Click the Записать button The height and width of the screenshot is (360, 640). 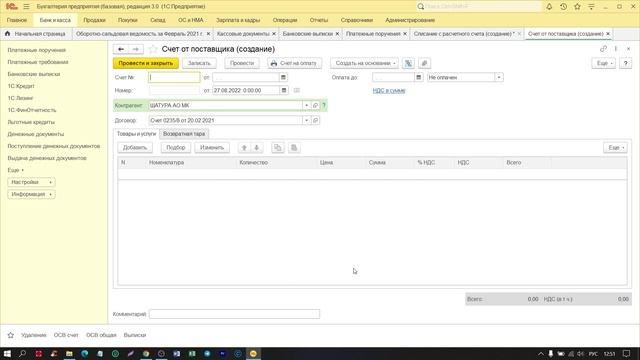[x=199, y=63]
